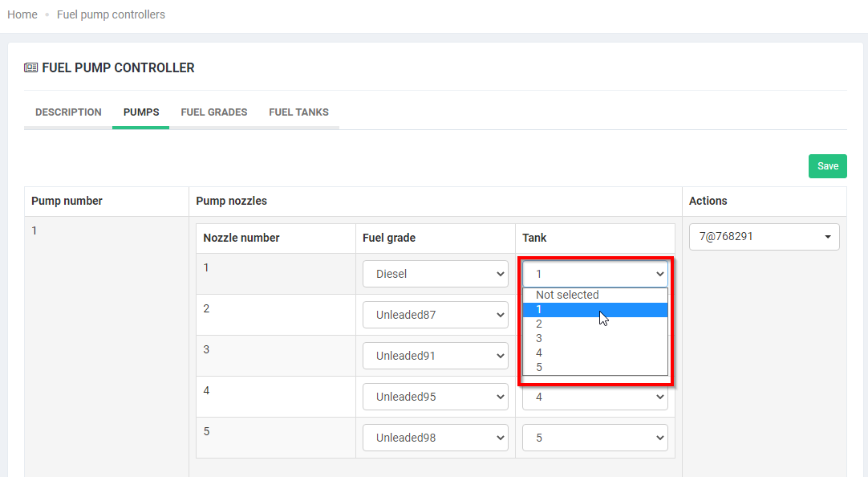Open the Diesel fuel grade dropdown
The image size is (868, 477).
[x=435, y=274]
